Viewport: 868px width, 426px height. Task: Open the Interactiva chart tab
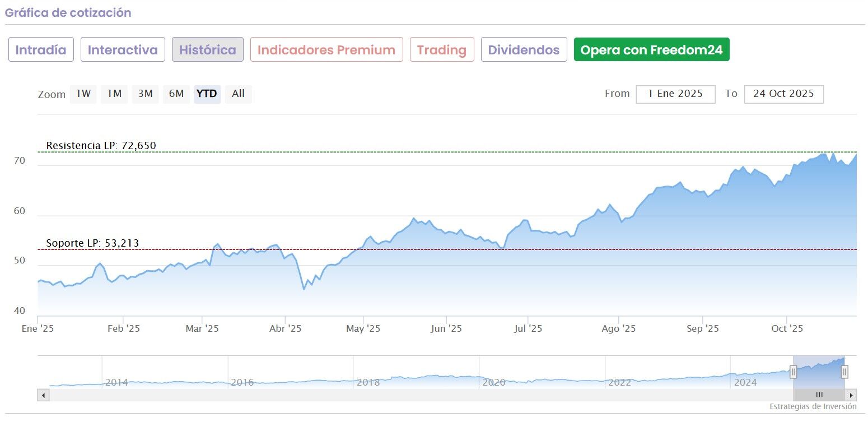pos(123,50)
